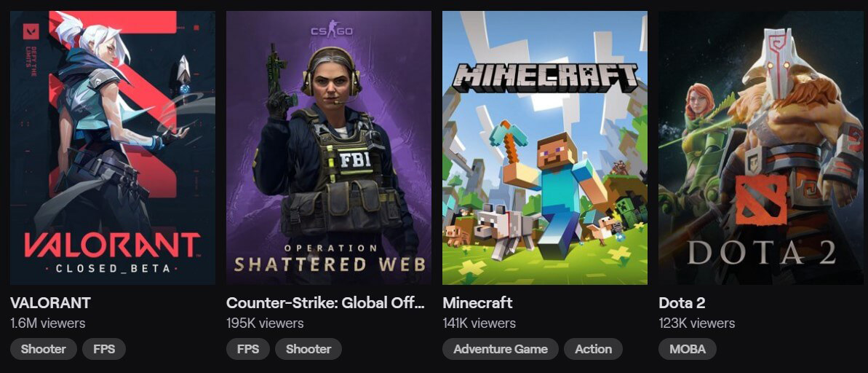
Task: Click the Dota 2 category title text
Action: click(x=682, y=302)
